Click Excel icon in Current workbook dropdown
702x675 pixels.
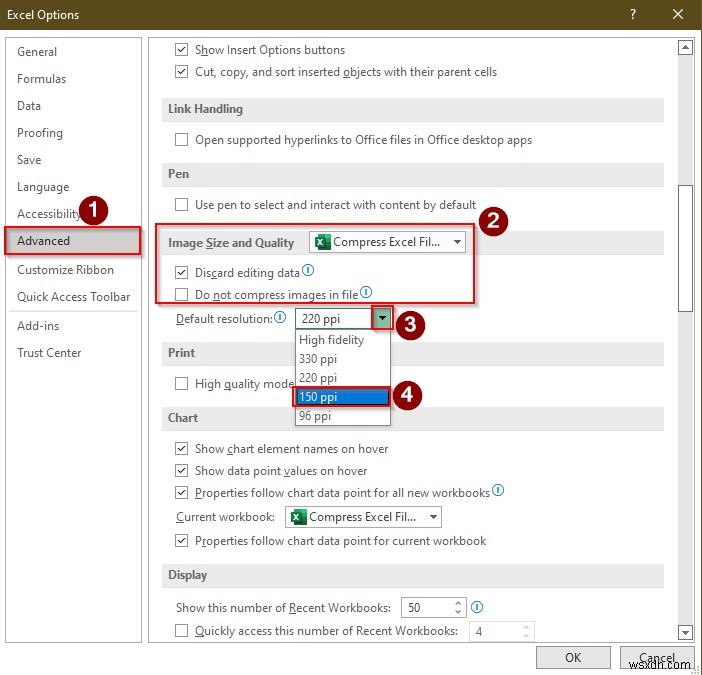coord(297,517)
